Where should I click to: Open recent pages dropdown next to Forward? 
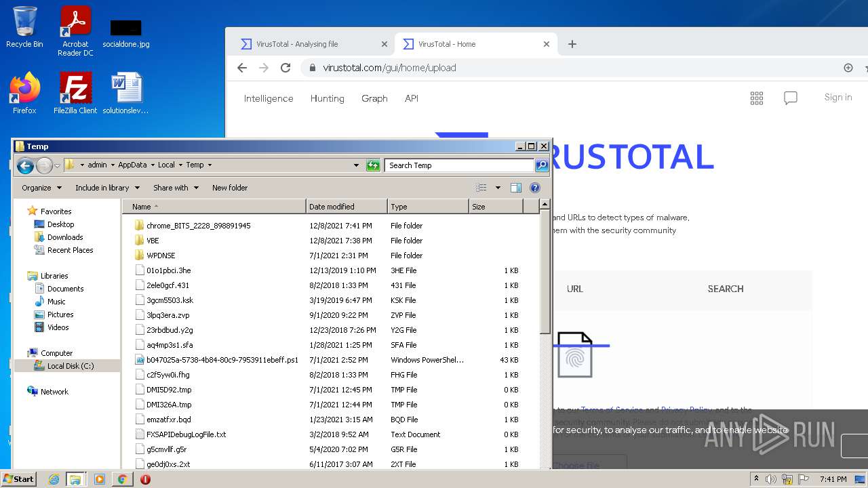58,165
